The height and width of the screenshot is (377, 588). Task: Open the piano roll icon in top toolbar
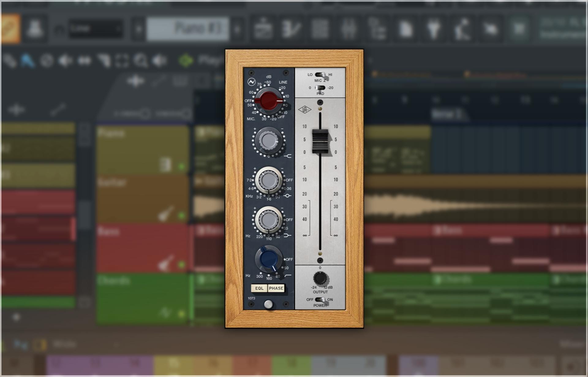click(x=292, y=29)
